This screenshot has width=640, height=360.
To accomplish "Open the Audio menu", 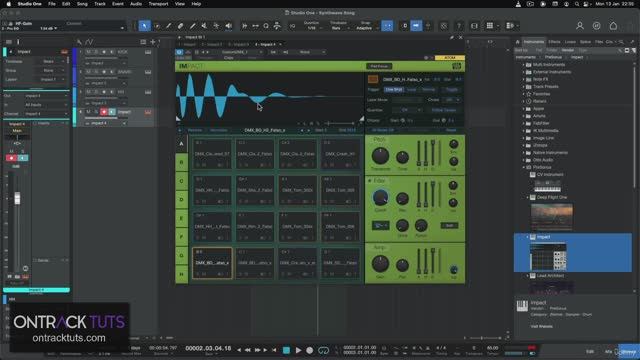I will click(136, 4).
